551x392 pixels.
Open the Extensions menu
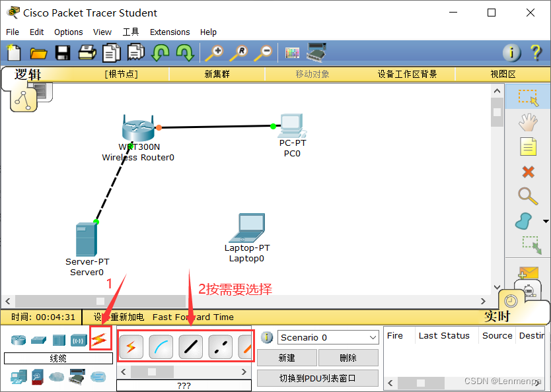point(170,32)
